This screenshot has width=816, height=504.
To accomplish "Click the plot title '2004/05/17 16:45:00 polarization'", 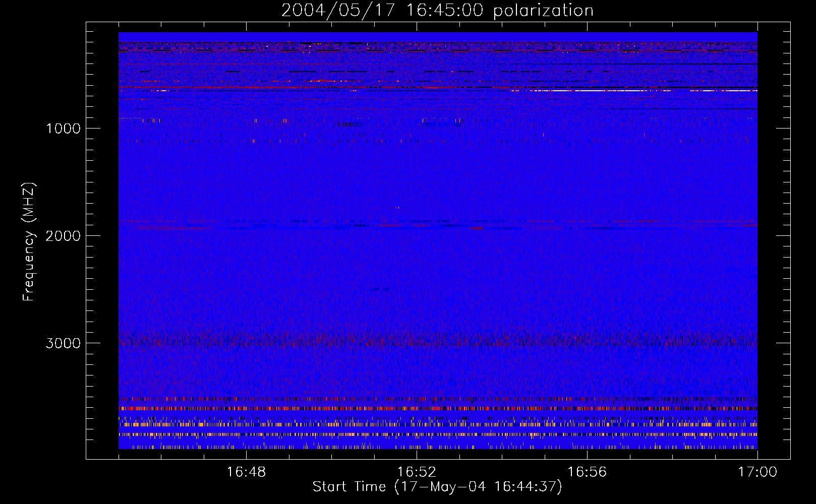I will 437,11.
